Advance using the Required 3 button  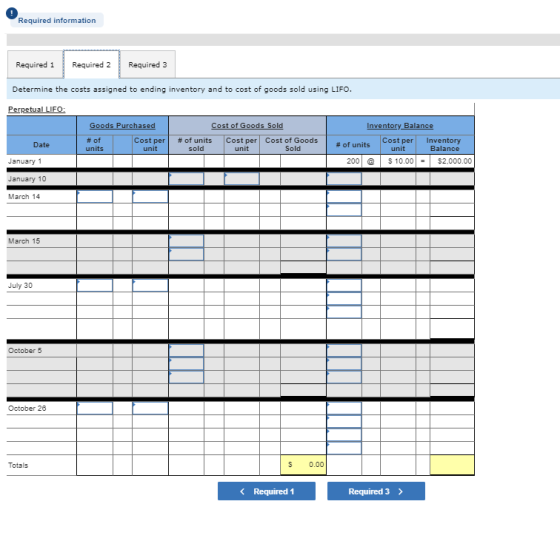coord(376,491)
